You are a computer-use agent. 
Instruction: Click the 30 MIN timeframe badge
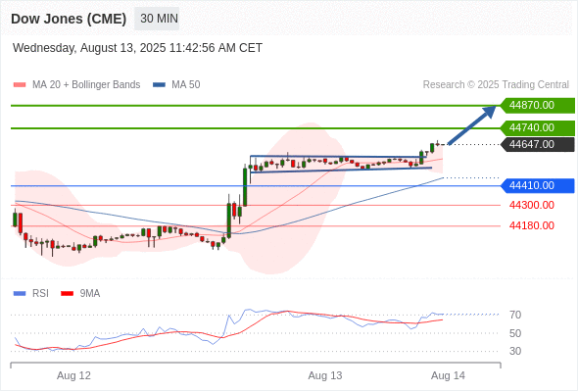(x=157, y=19)
